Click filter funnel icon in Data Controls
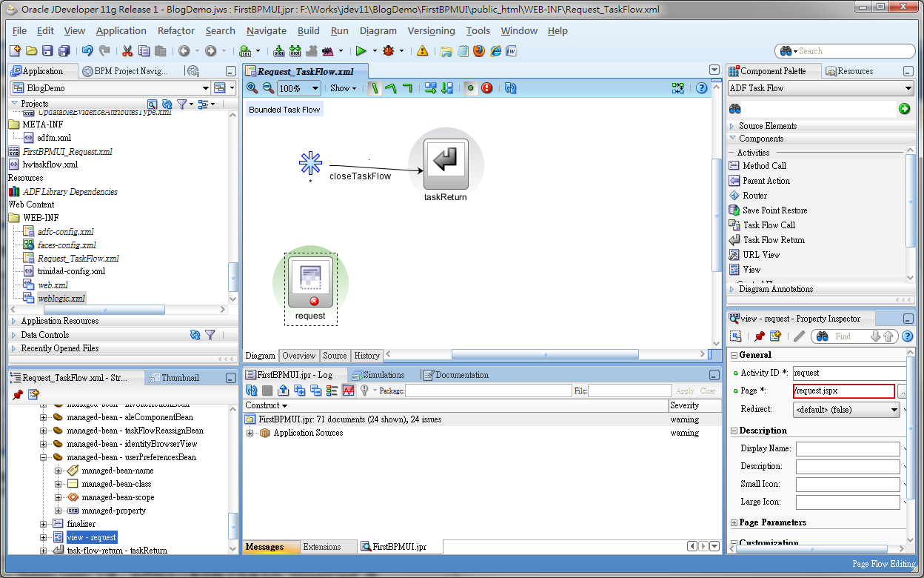This screenshot has height=578, width=924. point(210,335)
